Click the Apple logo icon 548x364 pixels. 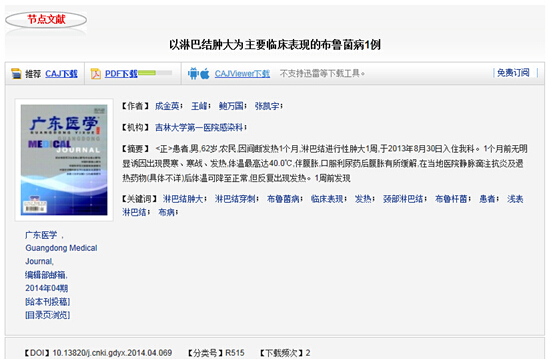click(x=205, y=74)
